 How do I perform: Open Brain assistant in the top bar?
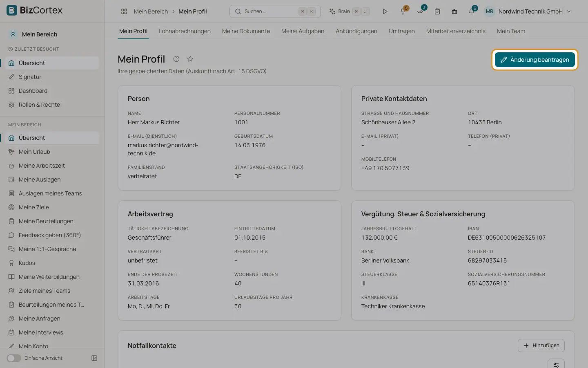[x=349, y=11]
